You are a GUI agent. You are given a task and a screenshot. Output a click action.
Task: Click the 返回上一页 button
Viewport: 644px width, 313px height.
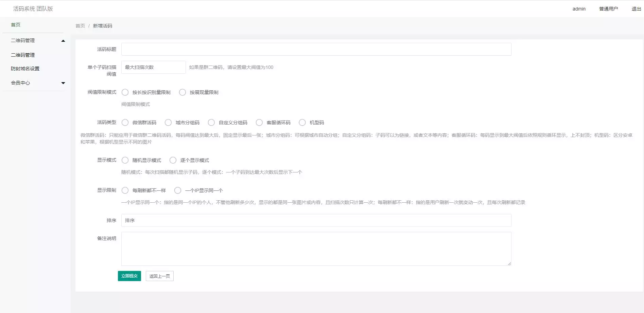tap(159, 276)
